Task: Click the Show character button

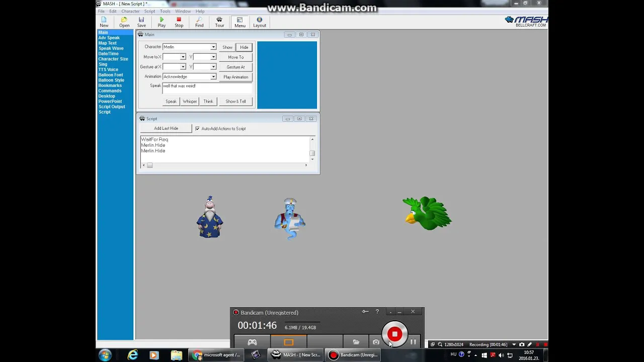Action: (227, 47)
